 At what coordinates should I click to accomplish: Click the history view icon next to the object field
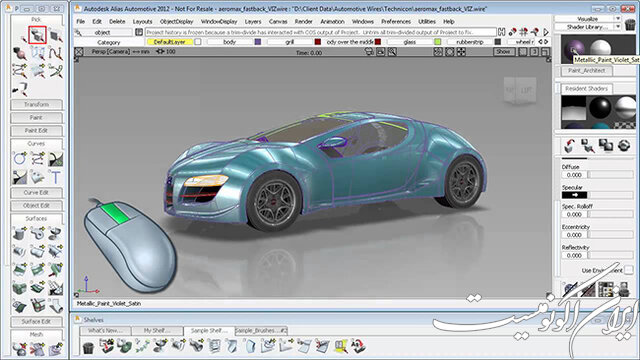[139, 32]
